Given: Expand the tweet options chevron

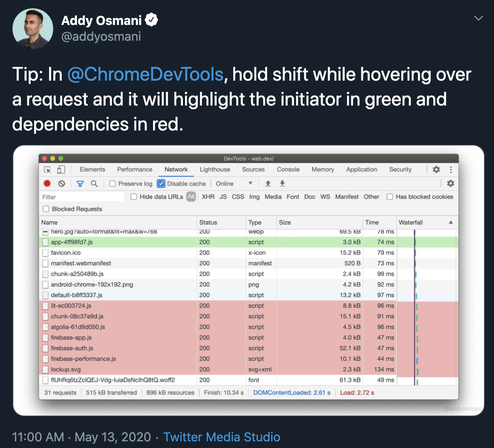Looking at the screenshot, I should [478, 18].
